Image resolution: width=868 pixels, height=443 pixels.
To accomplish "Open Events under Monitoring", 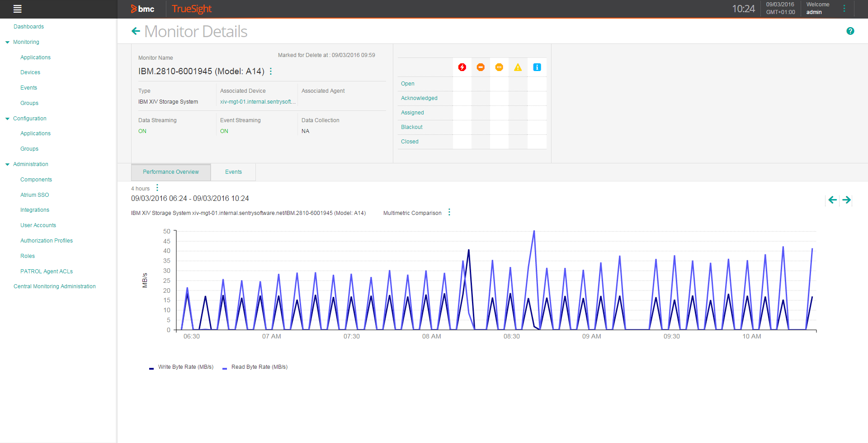I will pyautogui.click(x=28, y=88).
